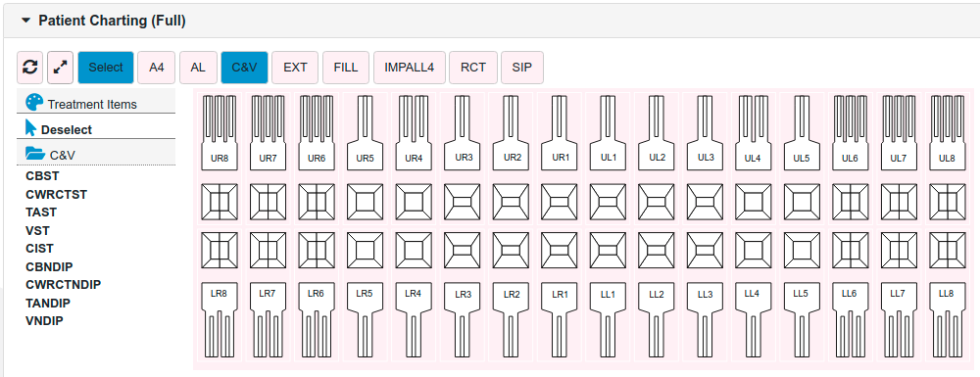
Task: Choose CBST from the treatment list
Action: 42,176
